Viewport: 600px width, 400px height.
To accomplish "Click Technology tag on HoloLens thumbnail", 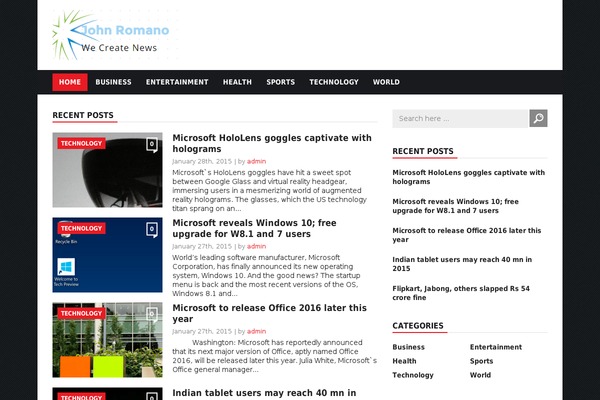I will (82, 143).
